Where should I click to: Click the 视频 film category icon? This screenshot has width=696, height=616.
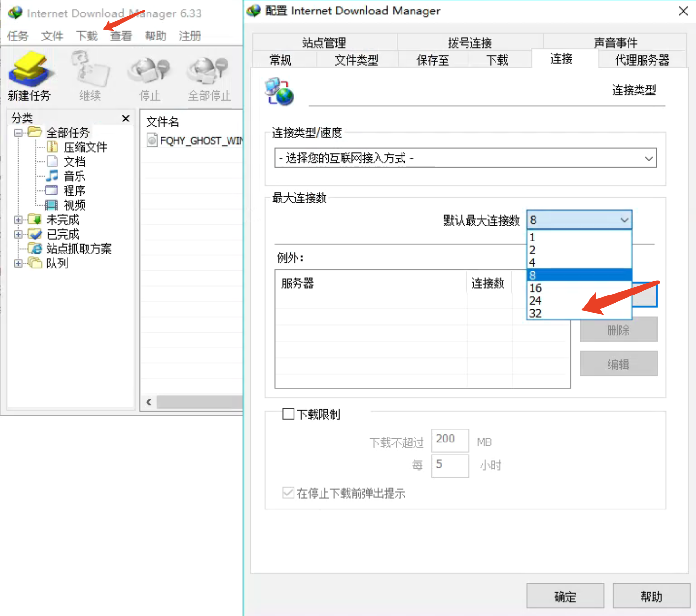coord(52,205)
